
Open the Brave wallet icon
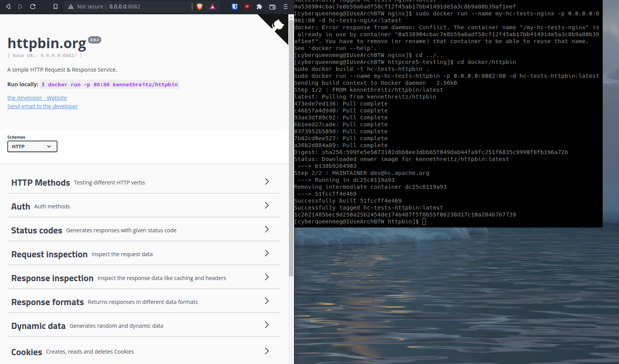pos(272,7)
